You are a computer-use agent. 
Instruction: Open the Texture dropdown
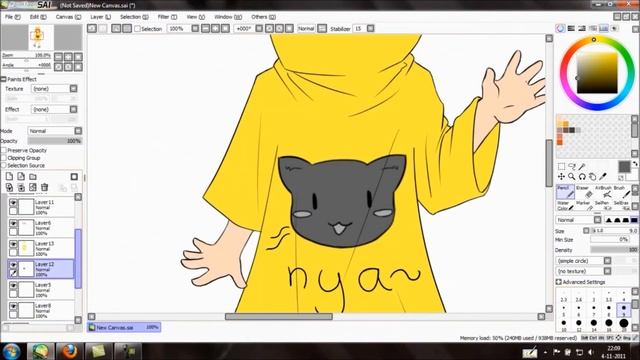click(54, 89)
